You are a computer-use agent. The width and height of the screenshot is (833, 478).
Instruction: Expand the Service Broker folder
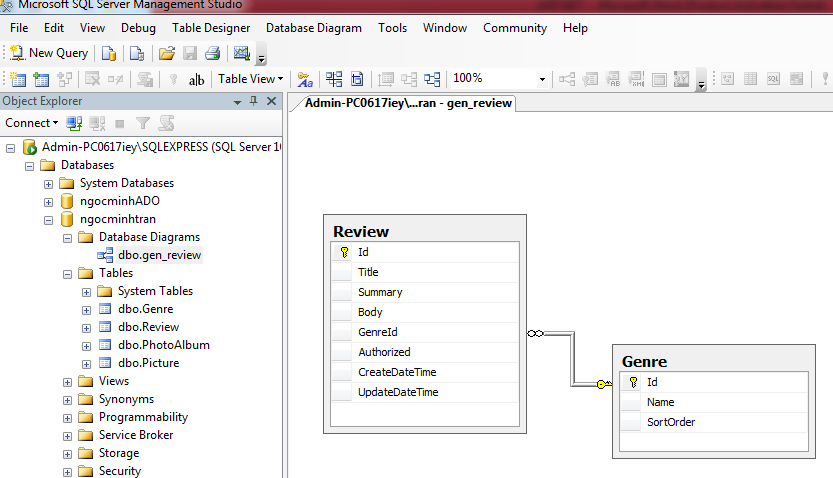tap(67, 437)
